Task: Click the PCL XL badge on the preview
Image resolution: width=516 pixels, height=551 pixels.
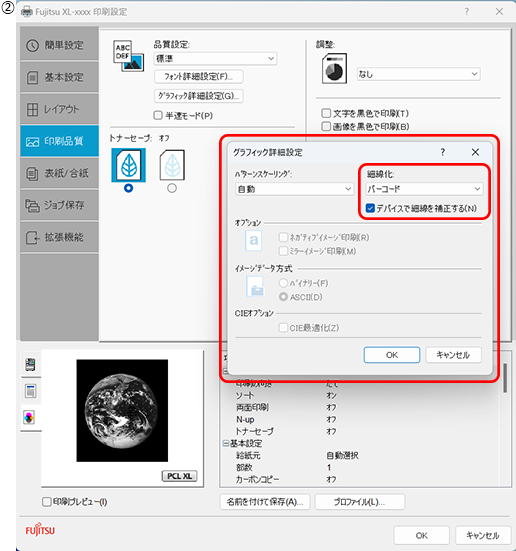Action: (x=179, y=476)
